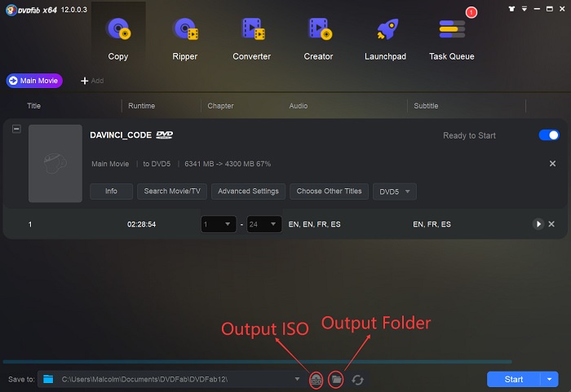Screen dimensions: 571x392
Task: Toggle the DAVINCI_CODE task switch off
Action: [549, 135]
